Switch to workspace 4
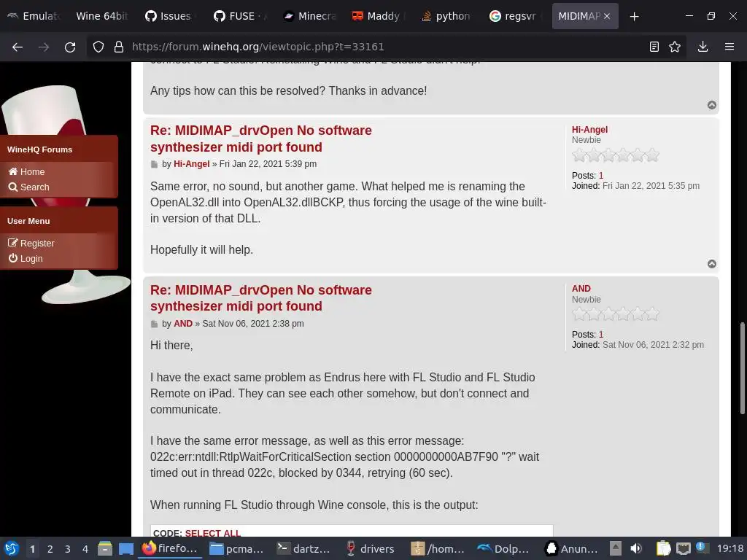The height and width of the screenshot is (560, 747). coord(85,549)
